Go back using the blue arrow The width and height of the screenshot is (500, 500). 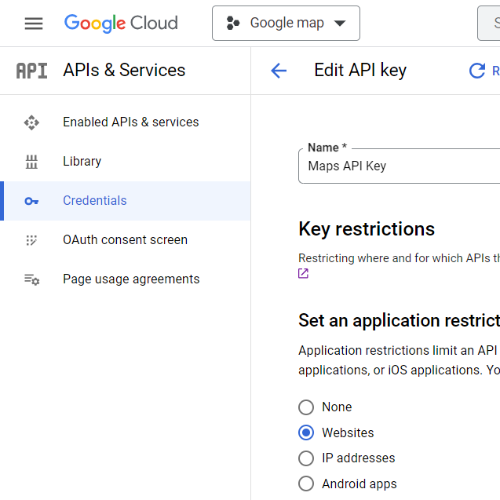[279, 71]
